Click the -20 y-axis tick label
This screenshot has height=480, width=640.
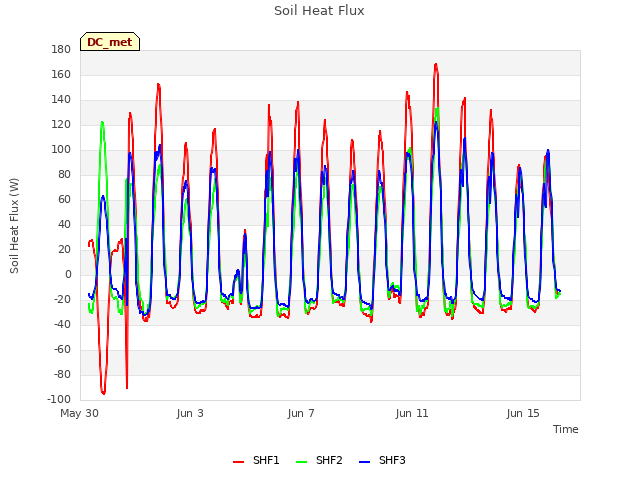point(62,299)
